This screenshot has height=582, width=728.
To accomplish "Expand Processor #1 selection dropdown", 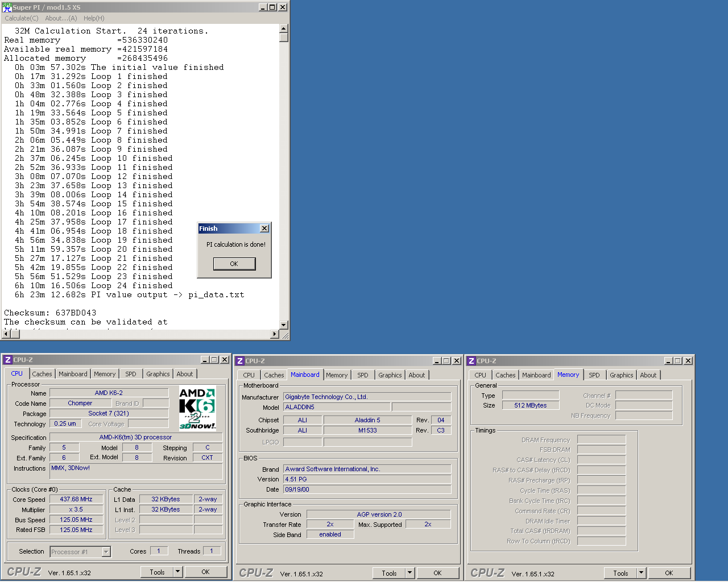I will pos(106,552).
